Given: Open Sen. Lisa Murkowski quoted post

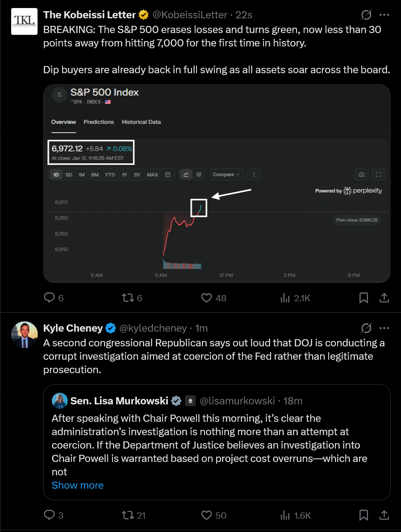Looking at the screenshot, I should point(217,442).
